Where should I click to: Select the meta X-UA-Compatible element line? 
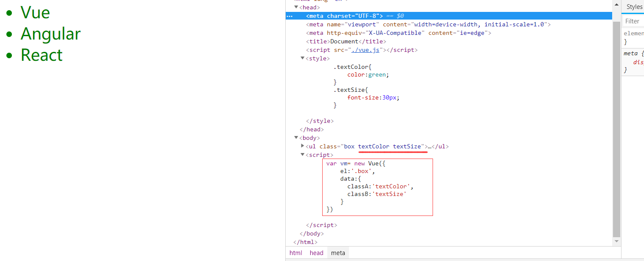(x=398, y=33)
